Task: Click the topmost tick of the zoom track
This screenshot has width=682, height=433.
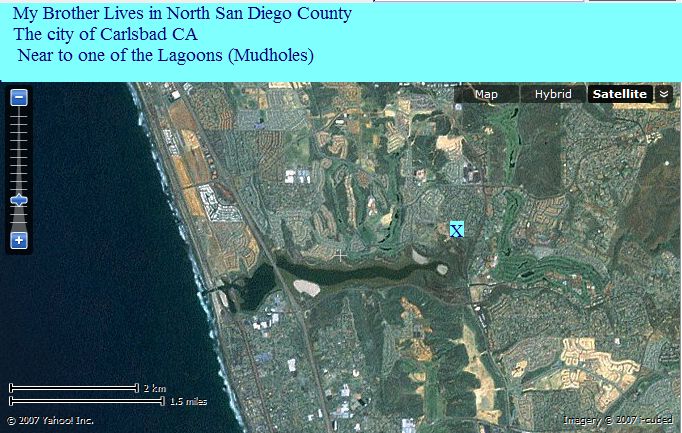Action: tap(19, 117)
